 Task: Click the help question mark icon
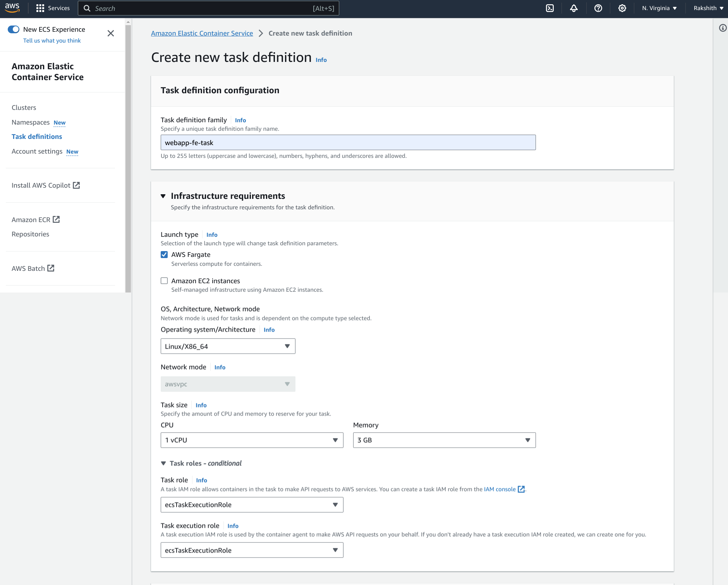pos(598,8)
